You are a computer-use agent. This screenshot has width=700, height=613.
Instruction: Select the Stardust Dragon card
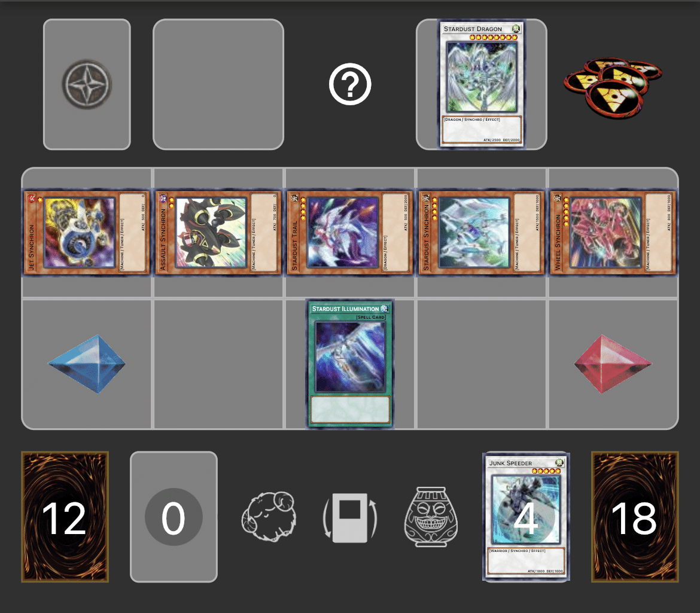pyautogui.click(x=481, y=84)
